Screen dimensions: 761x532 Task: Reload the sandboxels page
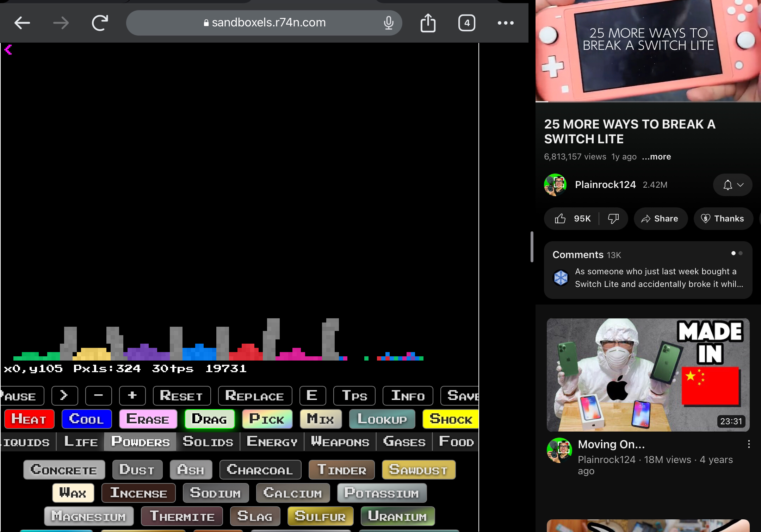pos(100,23)
